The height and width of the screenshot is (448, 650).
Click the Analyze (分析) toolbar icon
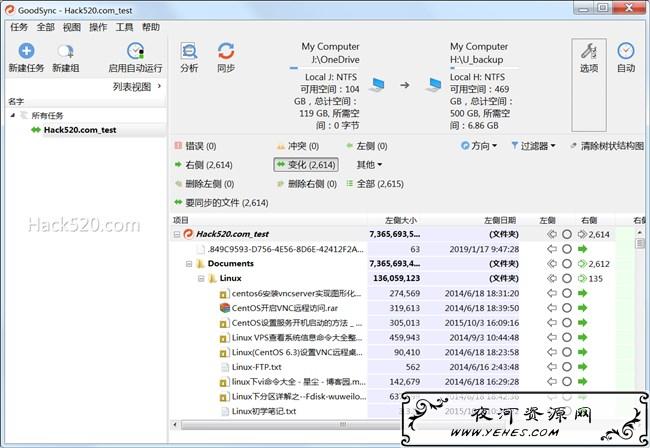coord(189,51)
